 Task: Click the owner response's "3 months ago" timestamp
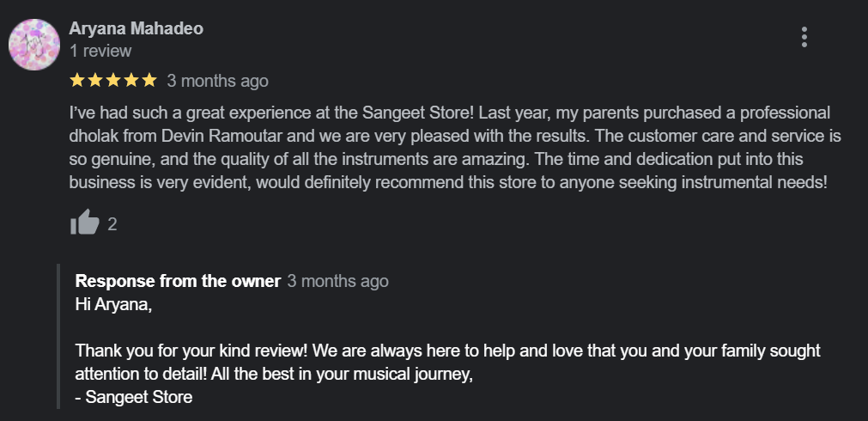pos(337,281)
